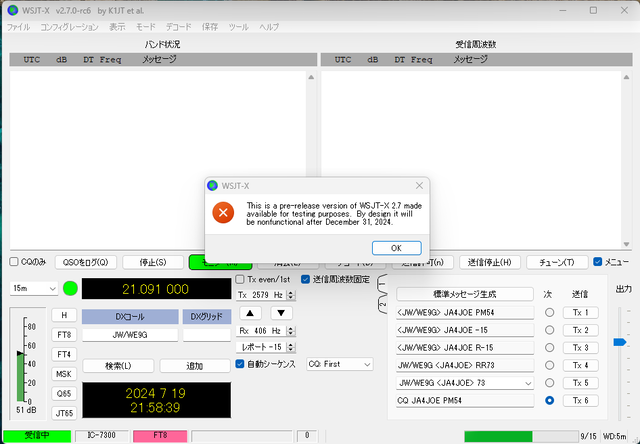This screenshot has width=640, height=444.
Task: Adjust the Rx 406 Hz spinner arrows
Action: tap(291, 331)
